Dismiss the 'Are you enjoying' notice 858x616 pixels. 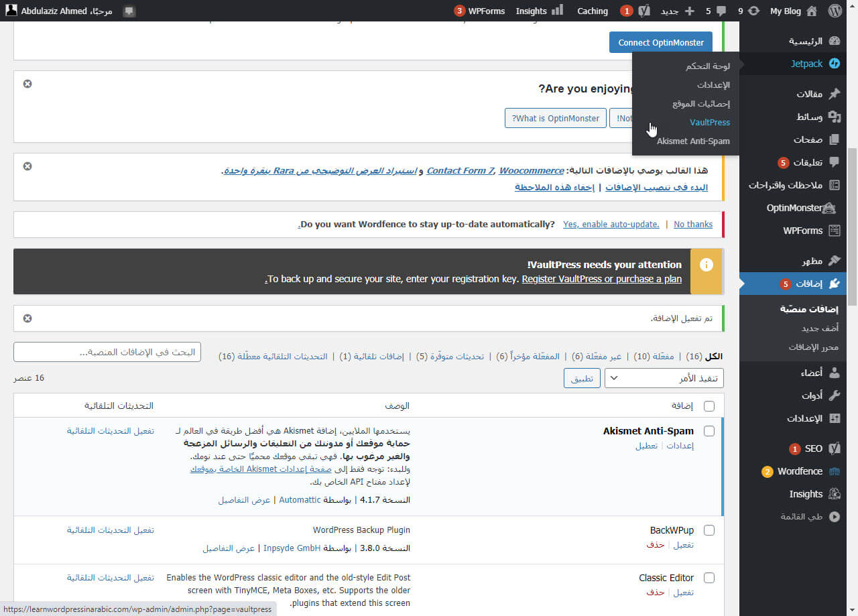27,84
